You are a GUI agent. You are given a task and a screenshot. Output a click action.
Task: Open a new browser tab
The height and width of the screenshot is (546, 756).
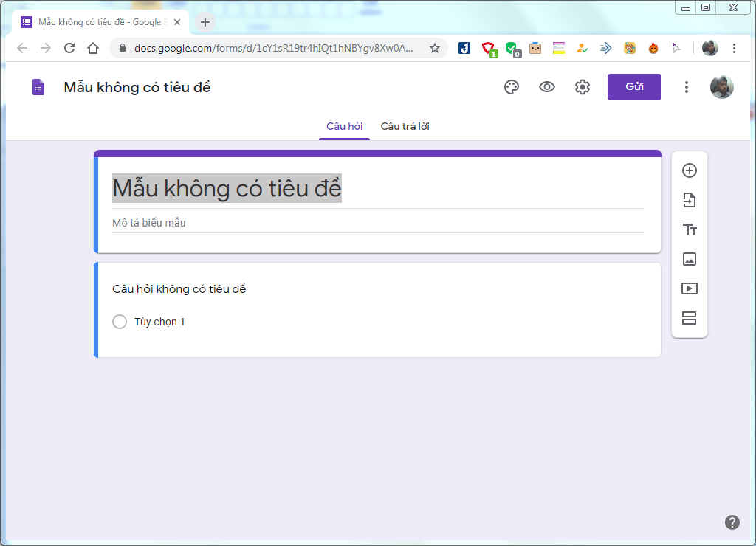(x=205, y=22)
